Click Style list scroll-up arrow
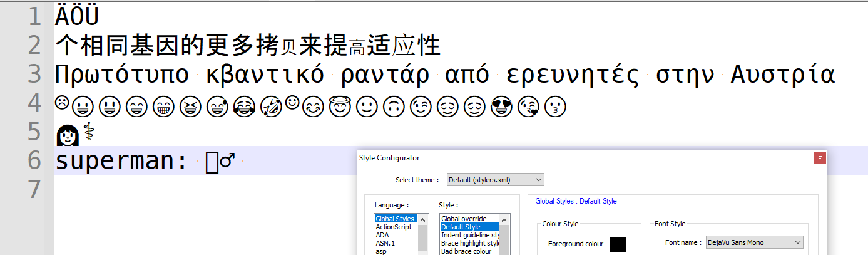Image resolution: width=868 pixels, height=255 pixels. (x=504, y=219)
